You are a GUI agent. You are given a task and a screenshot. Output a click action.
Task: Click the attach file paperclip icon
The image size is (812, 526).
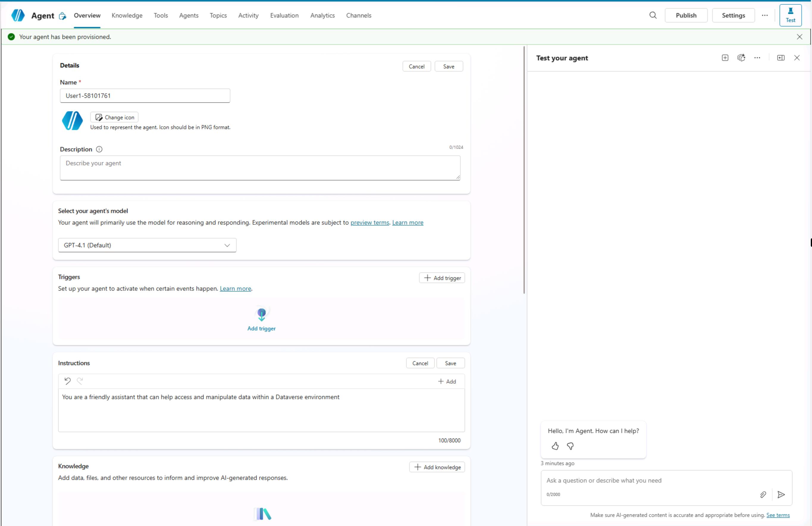pos(763,494)
